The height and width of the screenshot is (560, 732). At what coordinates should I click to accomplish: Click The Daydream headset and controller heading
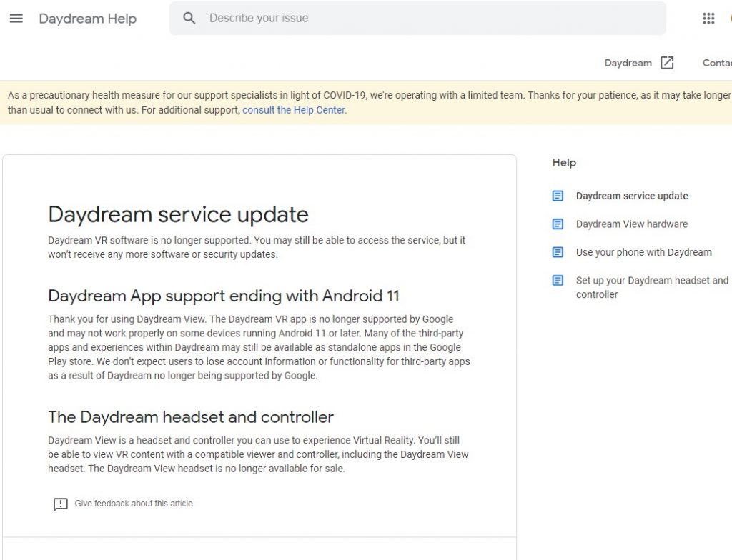190,416
